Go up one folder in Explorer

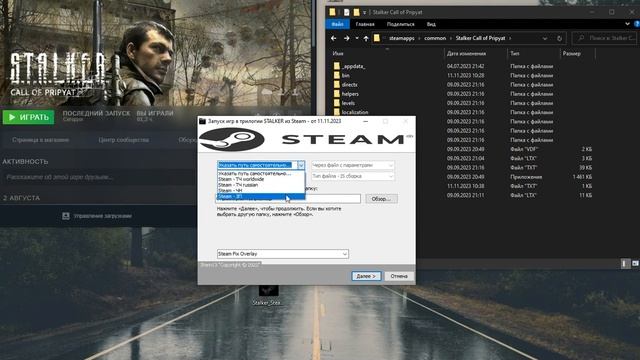pos(366,38)
